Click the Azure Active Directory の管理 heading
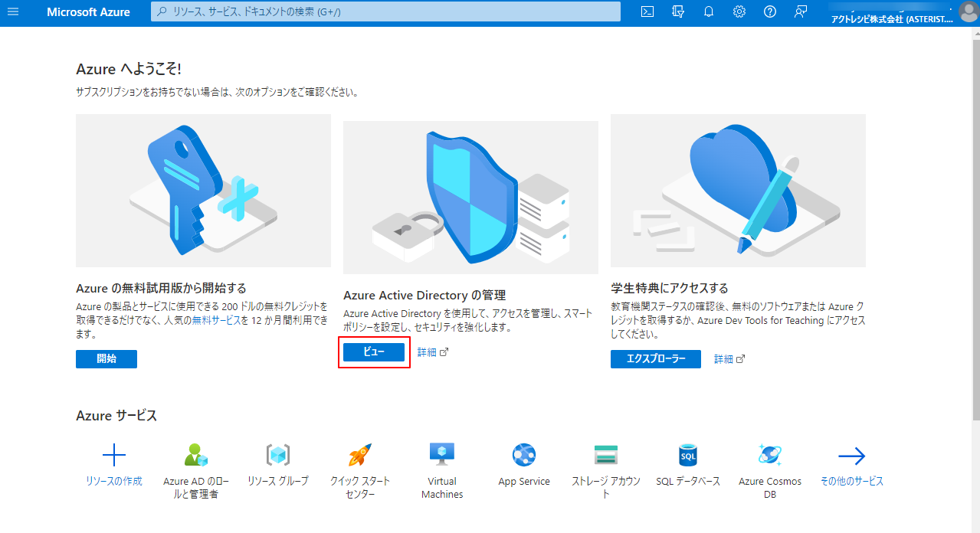The width and height of the screenshot is (980, 533). pos(424,295)
